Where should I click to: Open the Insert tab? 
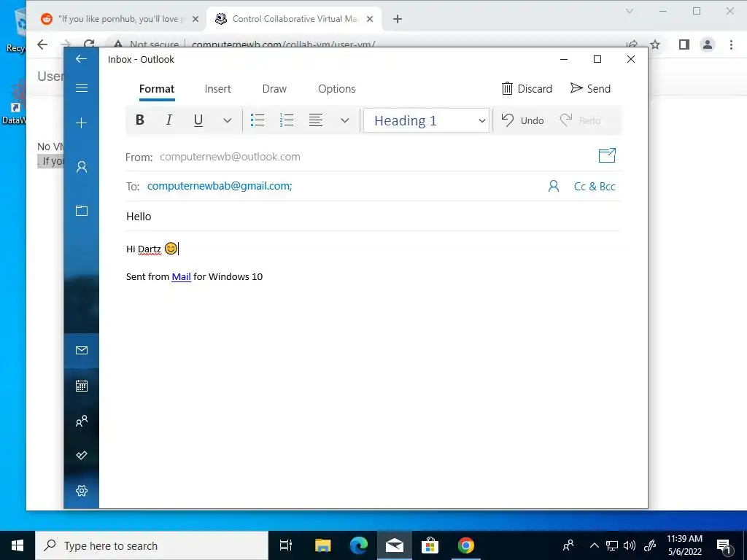click(217, 89)
